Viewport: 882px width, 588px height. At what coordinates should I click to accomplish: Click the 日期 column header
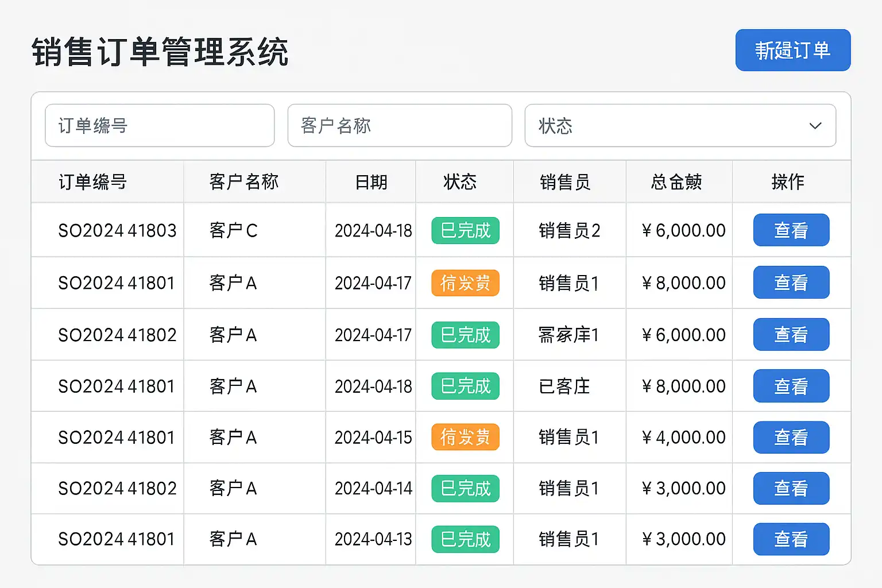371,182
